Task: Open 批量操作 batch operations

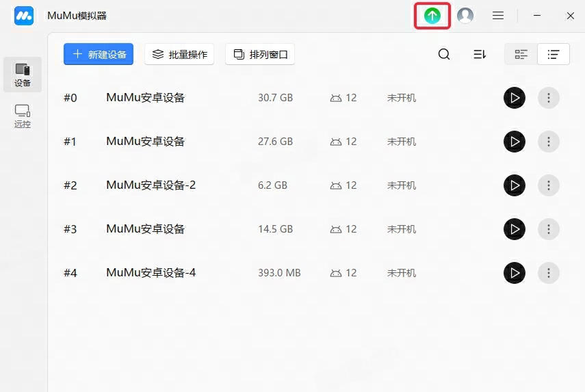Action: point(179,55)
